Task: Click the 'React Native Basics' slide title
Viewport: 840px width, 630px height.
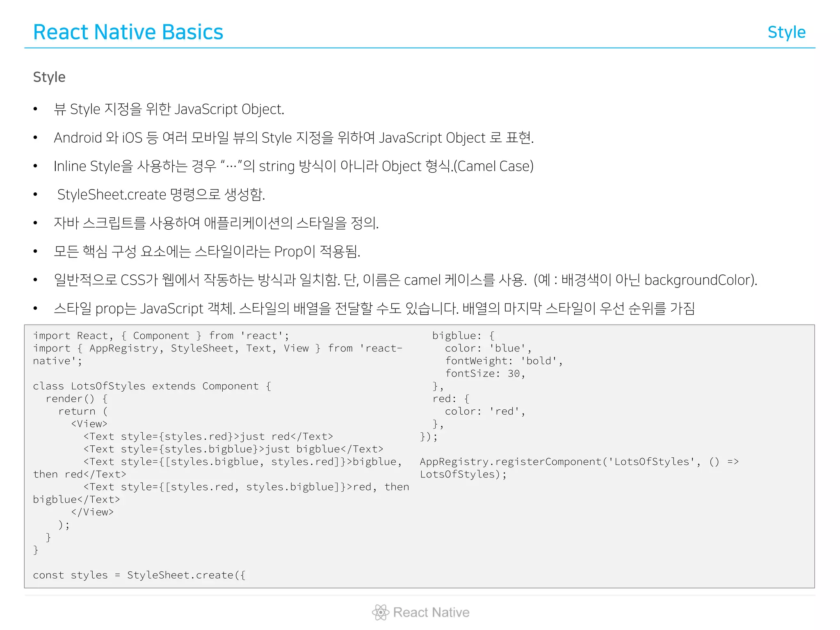Action: [128, 32]
